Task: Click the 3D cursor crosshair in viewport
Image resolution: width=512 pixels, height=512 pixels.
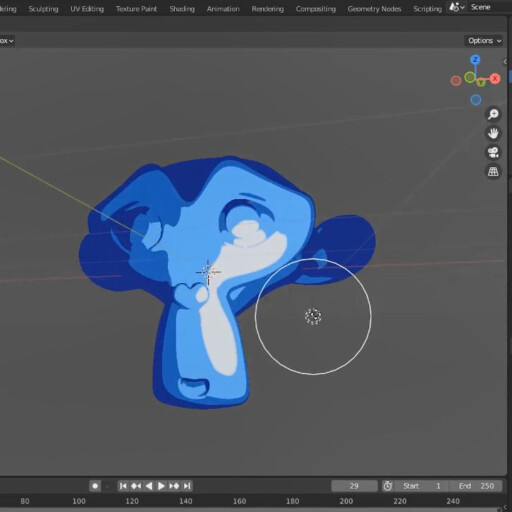Action: click(208, 272)
